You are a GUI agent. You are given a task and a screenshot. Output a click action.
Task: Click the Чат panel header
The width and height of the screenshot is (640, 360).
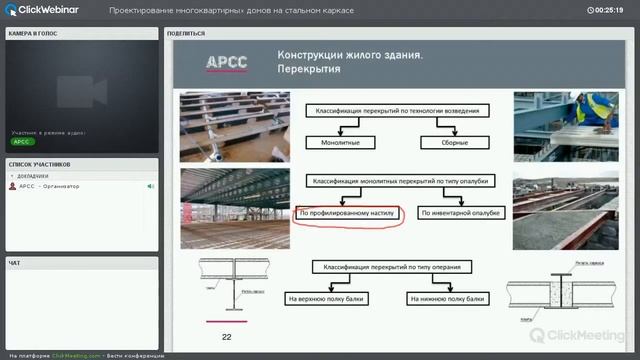coord(82,263)
